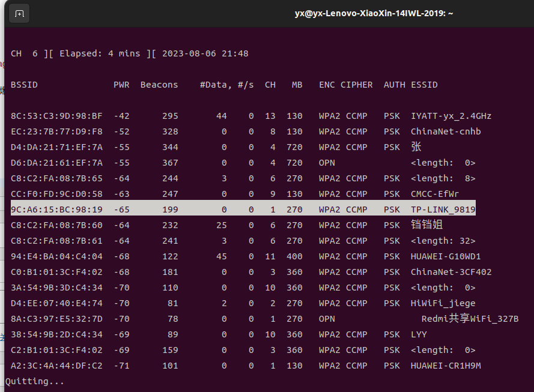The width and height of the screenshot is (534, 392).
Task: Select BSSID 38:54:9B:2D:C4:34
Action: pyautogui.click(x=56, y=335)
